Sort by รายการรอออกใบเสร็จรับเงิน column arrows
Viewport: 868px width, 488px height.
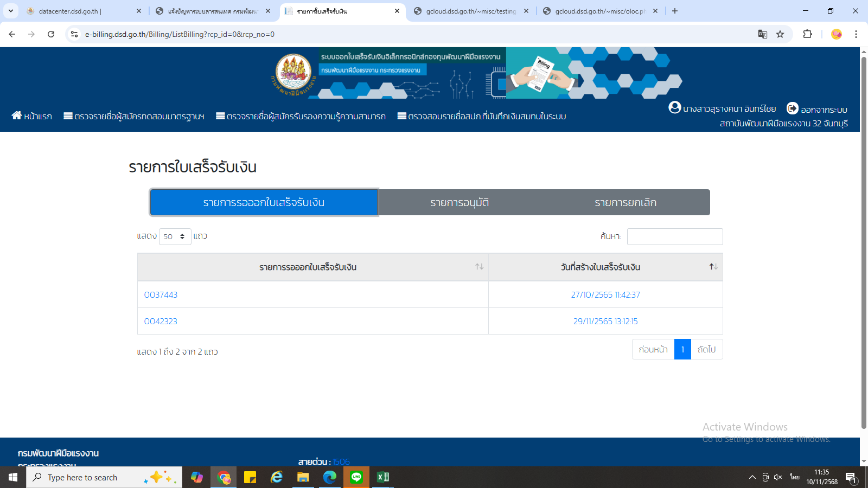tap(479, 267)
